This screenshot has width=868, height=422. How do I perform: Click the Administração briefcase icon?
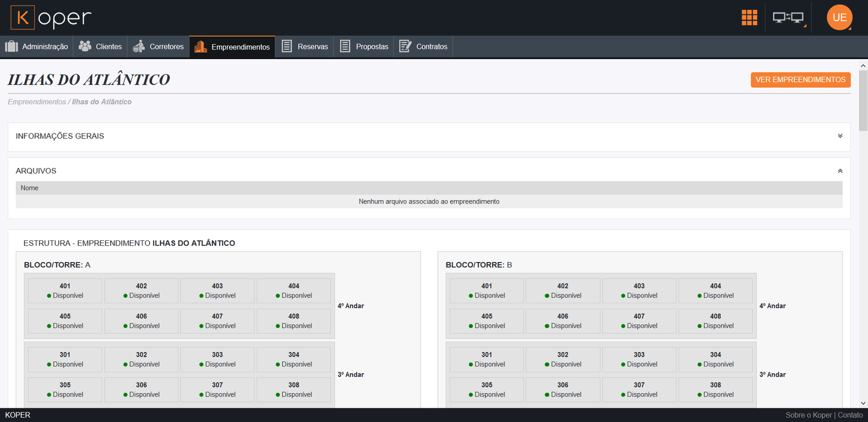(11, 47)
